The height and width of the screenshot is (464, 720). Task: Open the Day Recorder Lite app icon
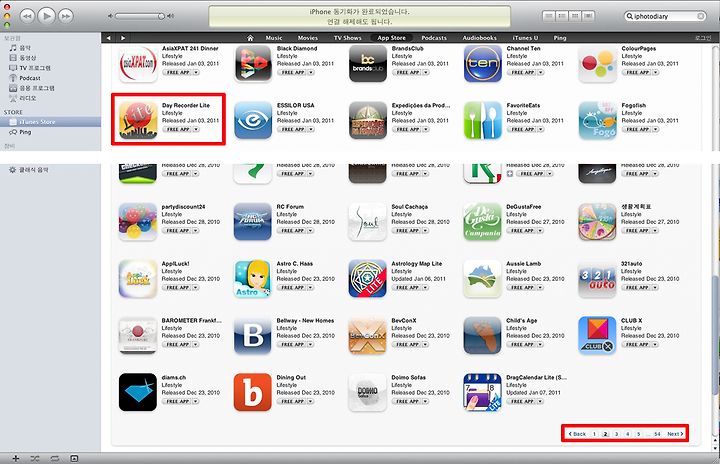point(138,120)
